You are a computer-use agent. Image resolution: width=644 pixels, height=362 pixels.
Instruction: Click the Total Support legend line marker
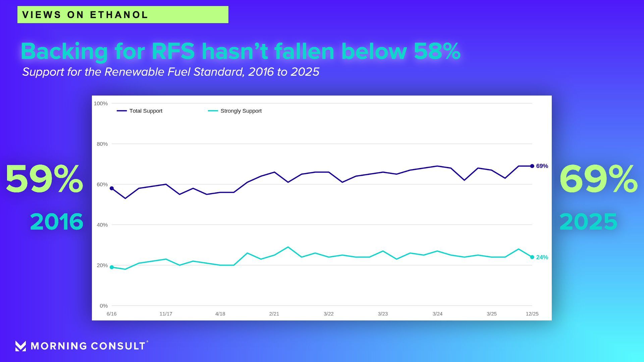pos(121,111)
